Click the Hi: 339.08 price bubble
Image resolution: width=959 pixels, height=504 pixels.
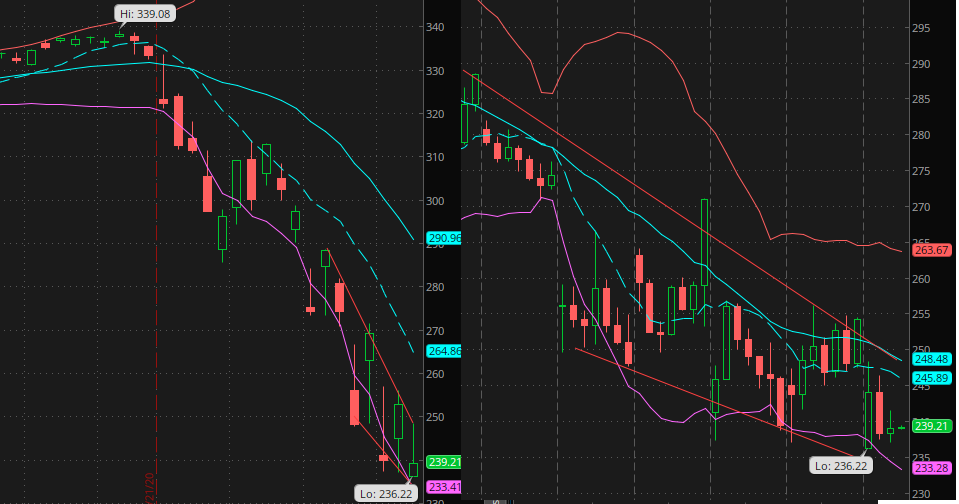tap(142, 14)
